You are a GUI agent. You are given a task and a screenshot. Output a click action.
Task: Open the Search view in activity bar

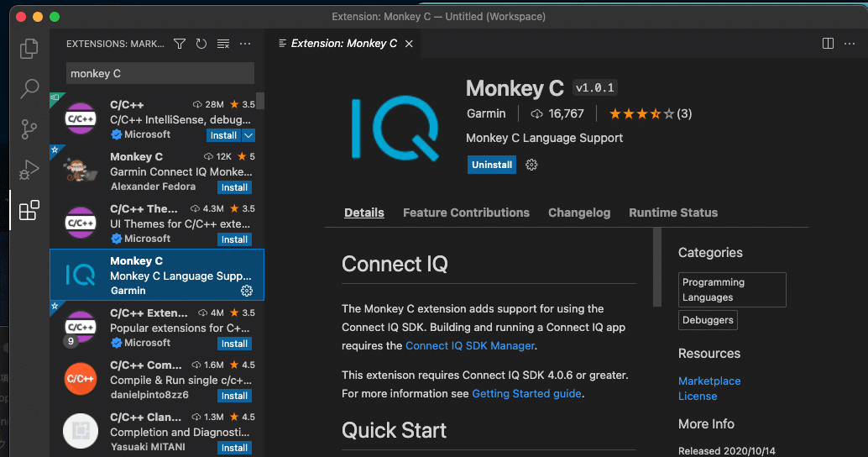click(29, 88)
